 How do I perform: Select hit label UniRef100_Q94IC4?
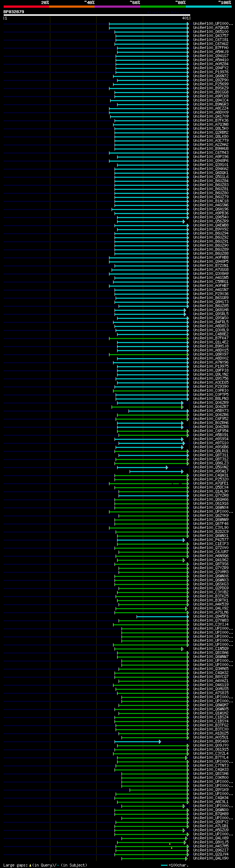(211, 100)
